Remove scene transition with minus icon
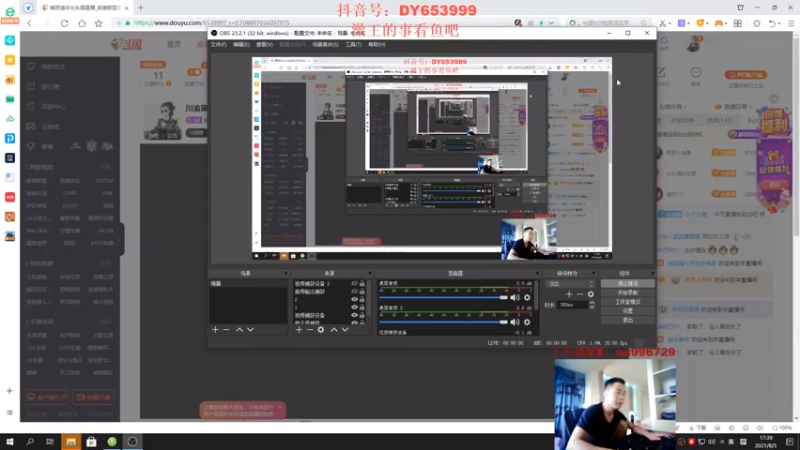The image size is (800, 450). 580,294
